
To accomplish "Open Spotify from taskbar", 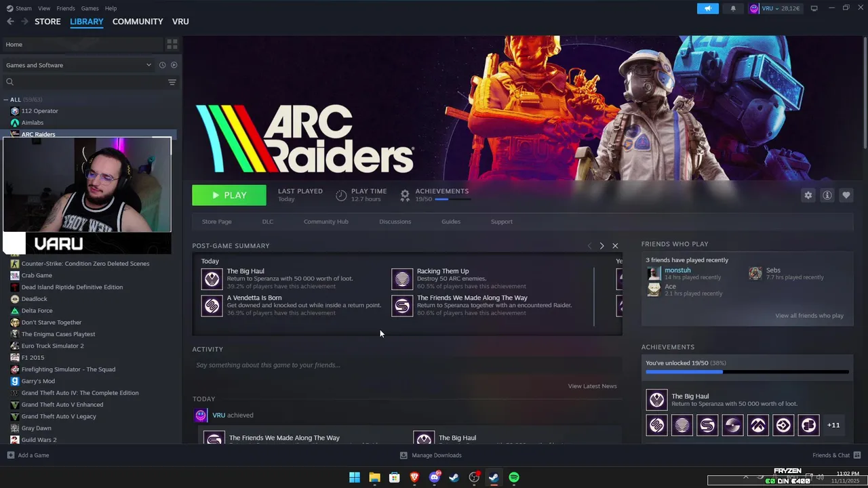I will point(514,478).
